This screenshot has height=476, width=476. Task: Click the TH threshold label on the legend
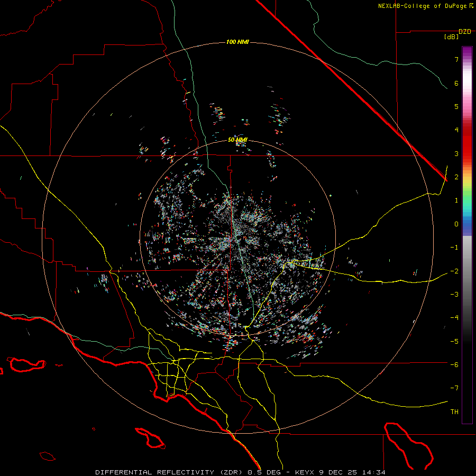pos(454,412)
